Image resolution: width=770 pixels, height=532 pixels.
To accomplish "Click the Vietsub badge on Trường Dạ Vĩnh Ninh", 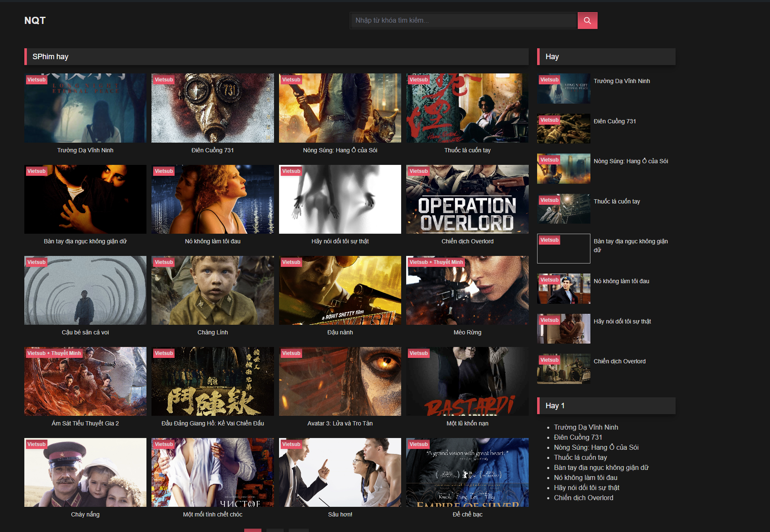I will (36, 79).
